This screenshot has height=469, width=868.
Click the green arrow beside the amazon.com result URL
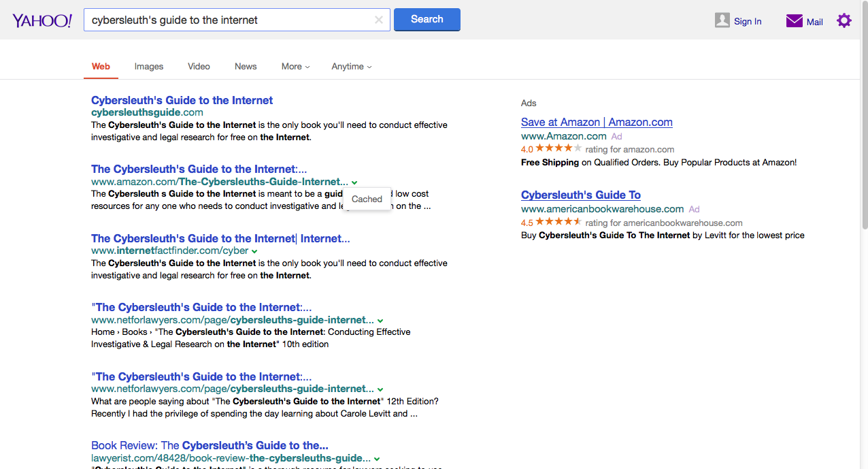pos(355,182)
